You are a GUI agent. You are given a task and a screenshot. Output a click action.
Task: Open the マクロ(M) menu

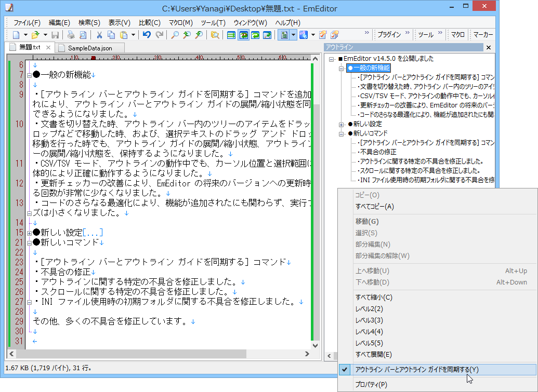click(x=180, y=23)
